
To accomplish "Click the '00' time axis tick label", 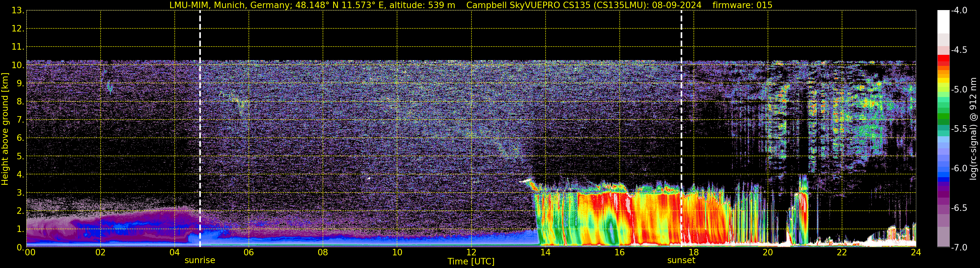I will coord(30,252).
